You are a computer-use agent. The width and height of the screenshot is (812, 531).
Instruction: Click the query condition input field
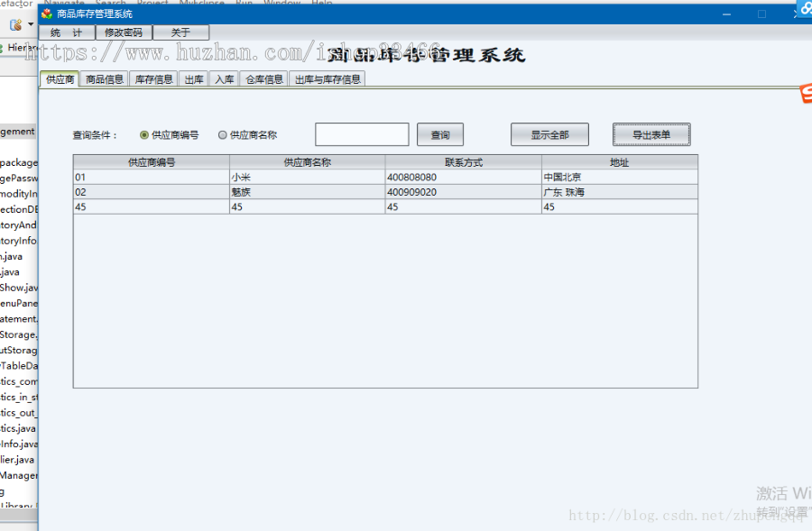[x=361, y=133]
